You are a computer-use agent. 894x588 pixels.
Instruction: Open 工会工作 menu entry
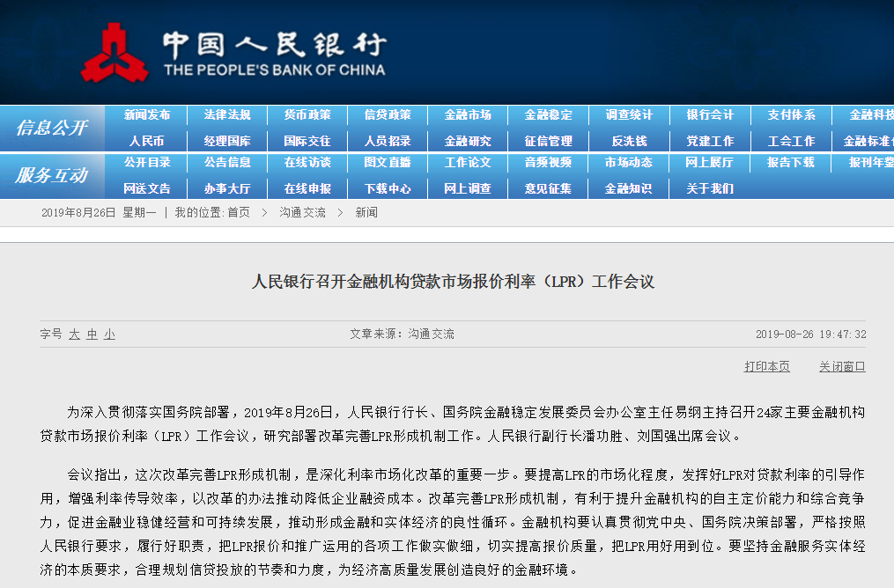(791, 141)
